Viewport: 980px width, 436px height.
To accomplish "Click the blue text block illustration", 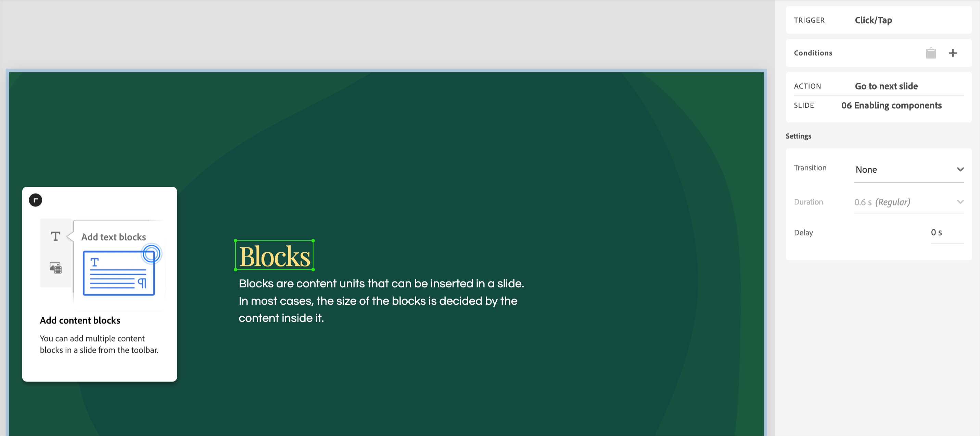I will (x=118, y=273).
